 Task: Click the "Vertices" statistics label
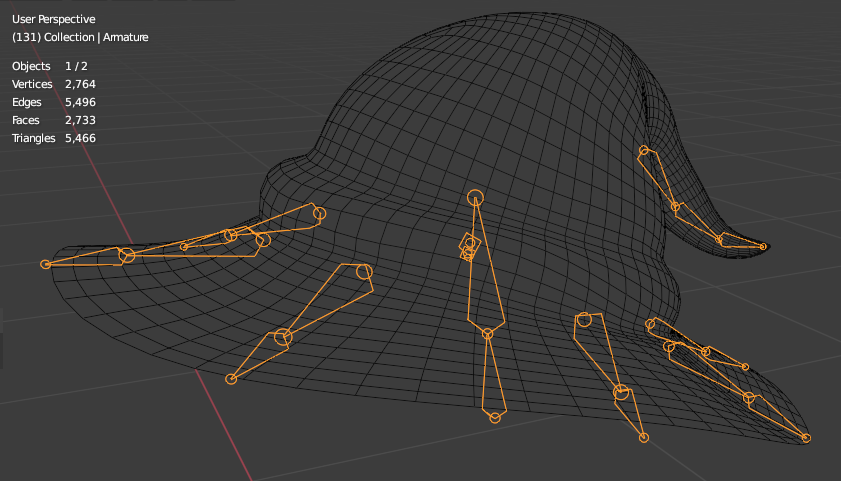pyautogui.click(x=32, y=84)
